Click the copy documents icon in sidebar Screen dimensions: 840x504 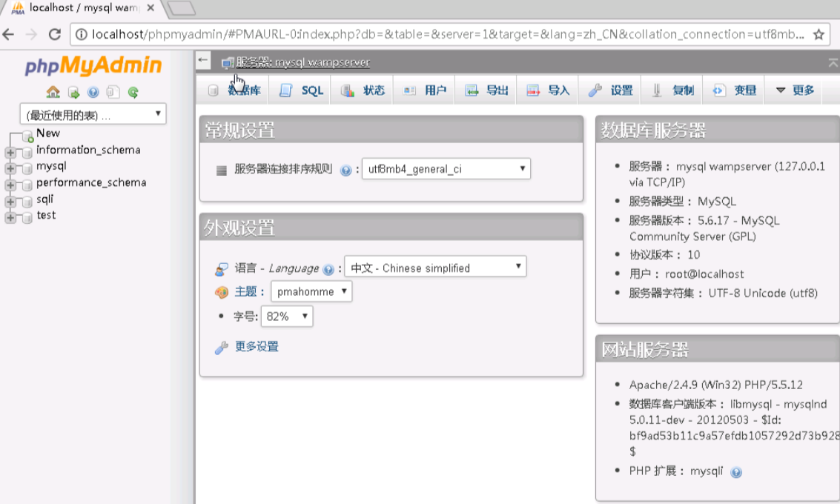113,92
